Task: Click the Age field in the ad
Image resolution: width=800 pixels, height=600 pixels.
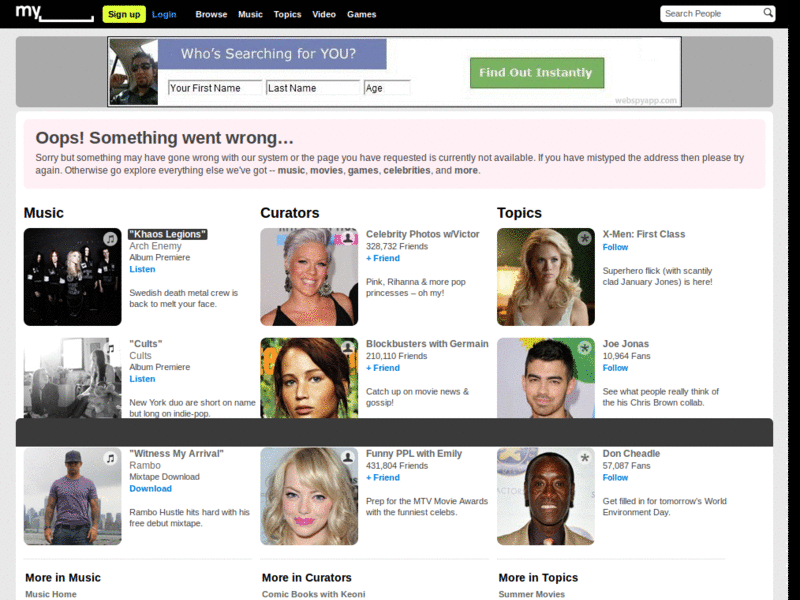Action: [x=387, y=88]
